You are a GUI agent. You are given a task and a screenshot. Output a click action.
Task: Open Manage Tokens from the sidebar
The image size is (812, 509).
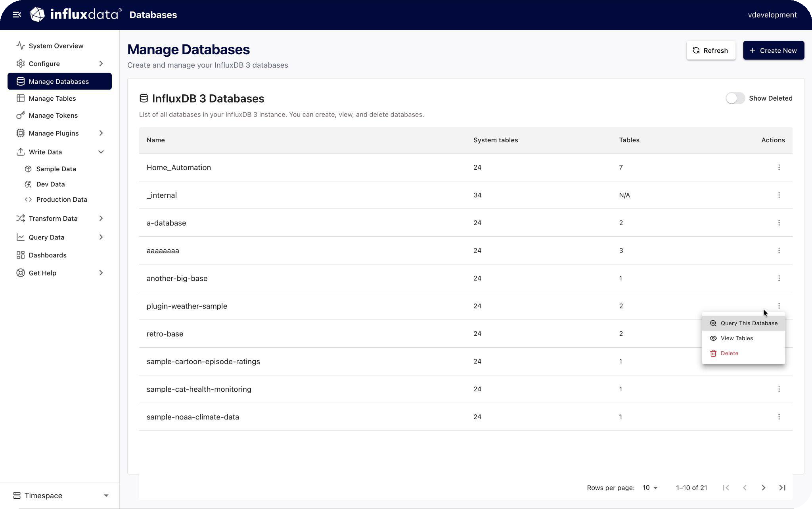53,115
